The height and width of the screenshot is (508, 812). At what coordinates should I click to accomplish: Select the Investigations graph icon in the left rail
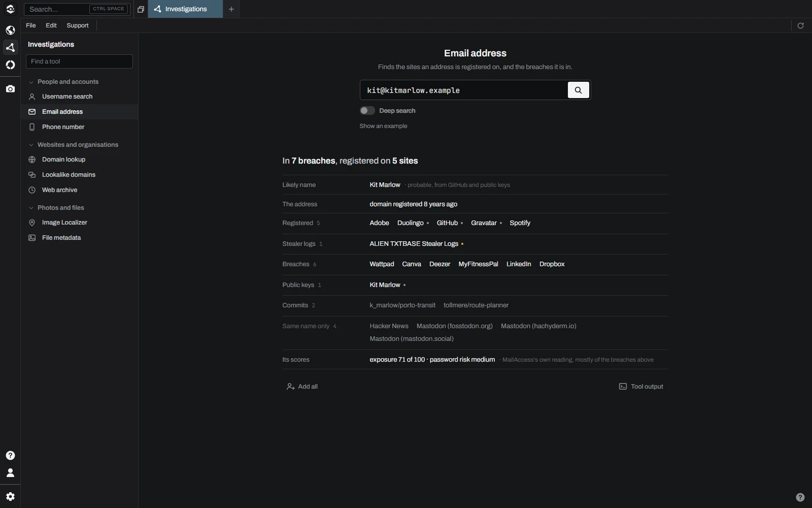tap(10, 47)
